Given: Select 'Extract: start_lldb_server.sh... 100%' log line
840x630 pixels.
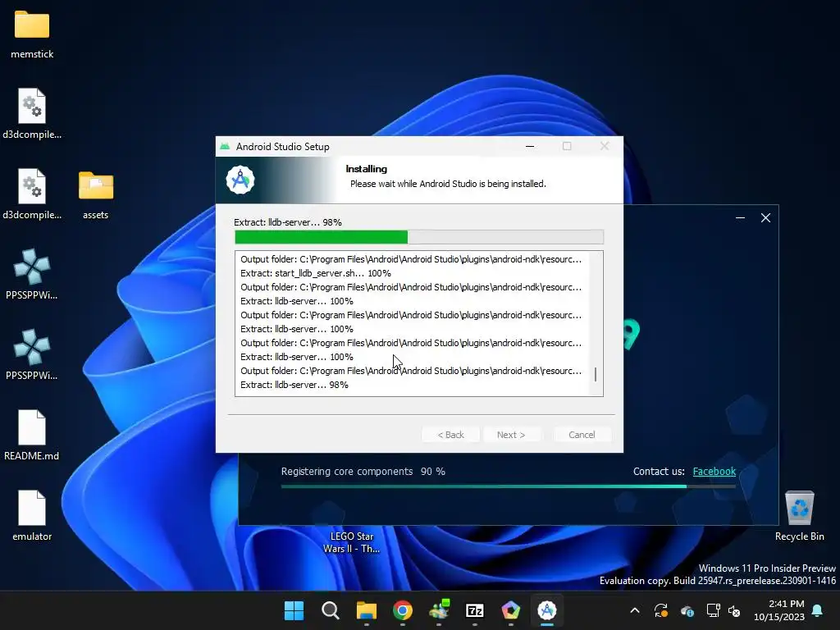Looking at the screenshot, I should 316,273.
